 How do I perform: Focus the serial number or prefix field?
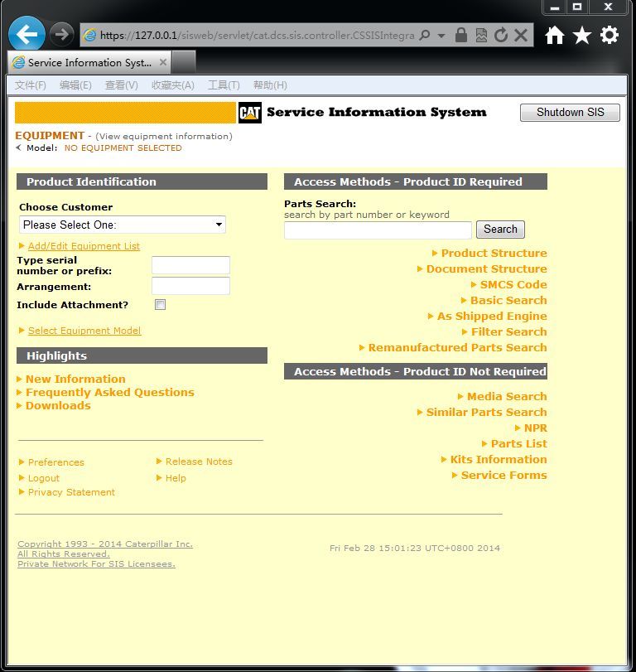pyautogui.click(x=190, y=265)
